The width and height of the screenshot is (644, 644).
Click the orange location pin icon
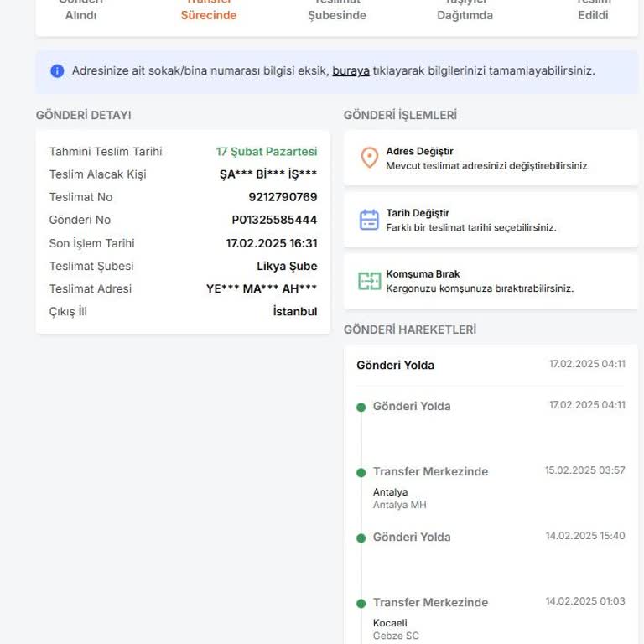[x=369, y=158]
